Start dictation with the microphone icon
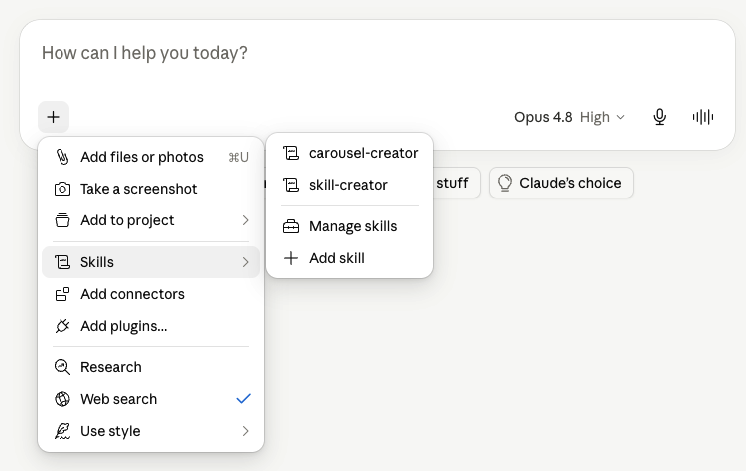746x471 pixels. pyautogui.click(x=659, y=117)
